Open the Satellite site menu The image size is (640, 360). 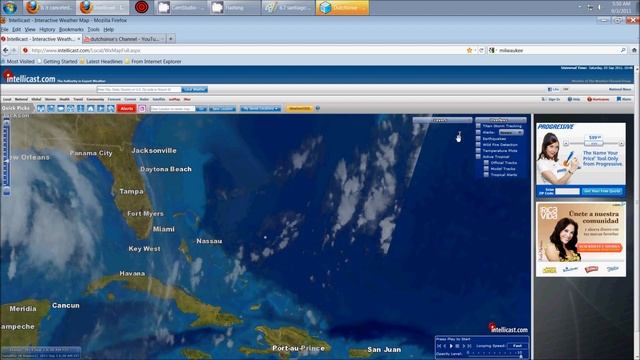click(x=159, y=99)
